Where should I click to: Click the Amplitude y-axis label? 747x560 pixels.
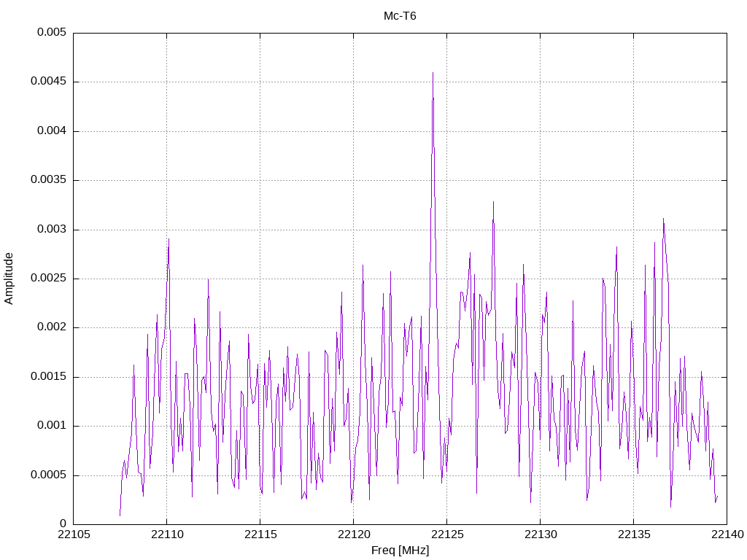pos(9,279)
